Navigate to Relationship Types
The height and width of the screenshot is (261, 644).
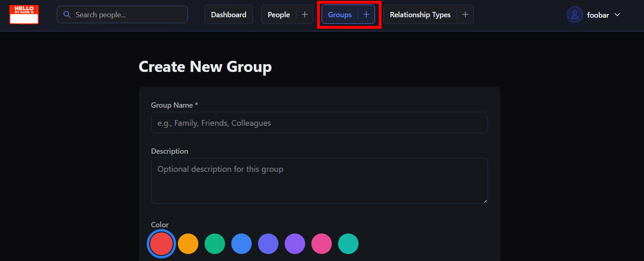tap(420, 14)
